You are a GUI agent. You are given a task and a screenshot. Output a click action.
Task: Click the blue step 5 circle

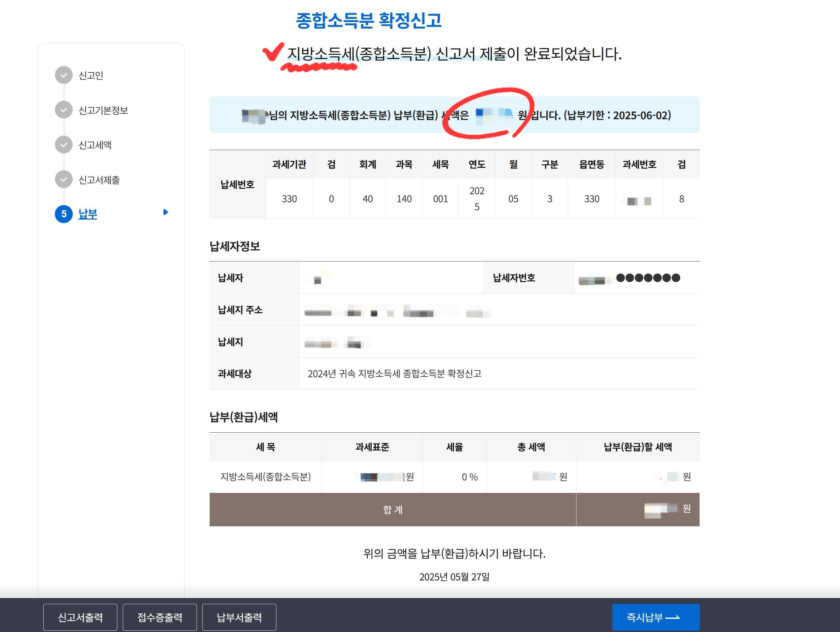(x=63, y=214)
